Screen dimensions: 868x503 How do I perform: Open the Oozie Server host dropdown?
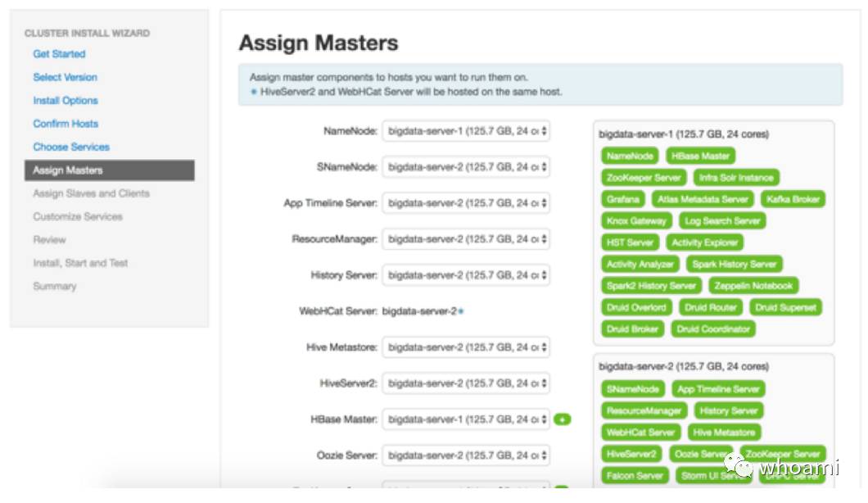click(466, 455)
